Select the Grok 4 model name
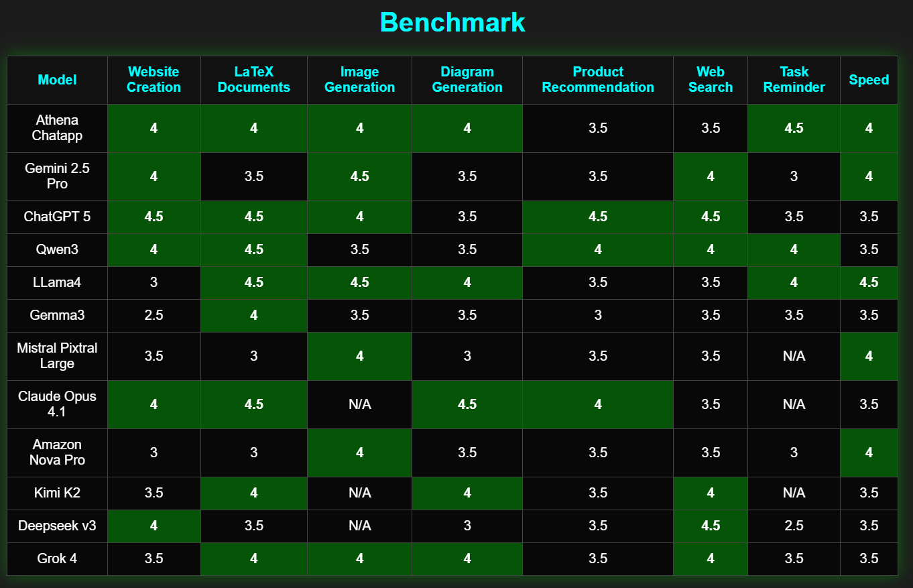This screenshot has width=913, height=588. coord(57,559)
